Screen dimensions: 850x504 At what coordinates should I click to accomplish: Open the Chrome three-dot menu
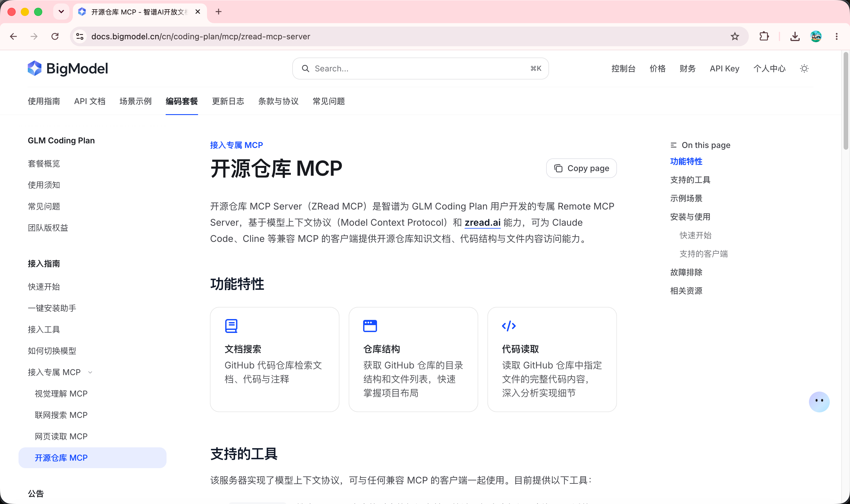(x=836, y=36)
